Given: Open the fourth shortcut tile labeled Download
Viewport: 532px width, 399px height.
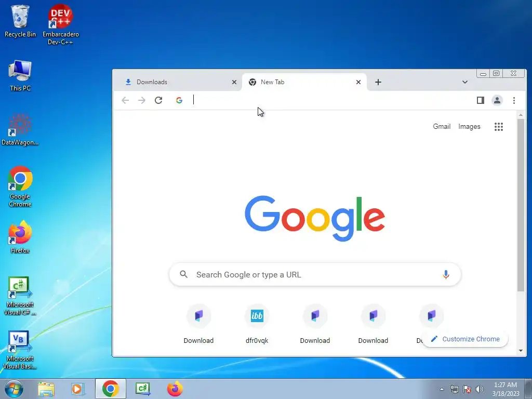Looking at the screenshot, I should click(373, 324).
